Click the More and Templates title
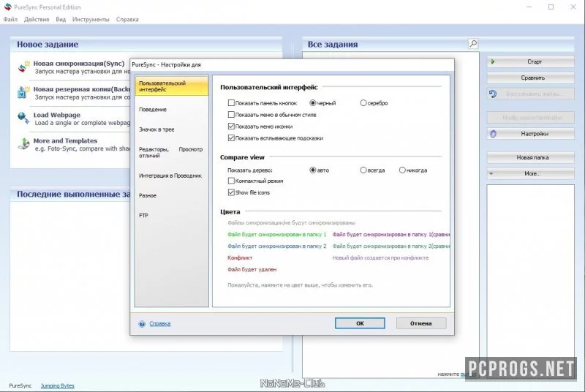 point(65,140)
